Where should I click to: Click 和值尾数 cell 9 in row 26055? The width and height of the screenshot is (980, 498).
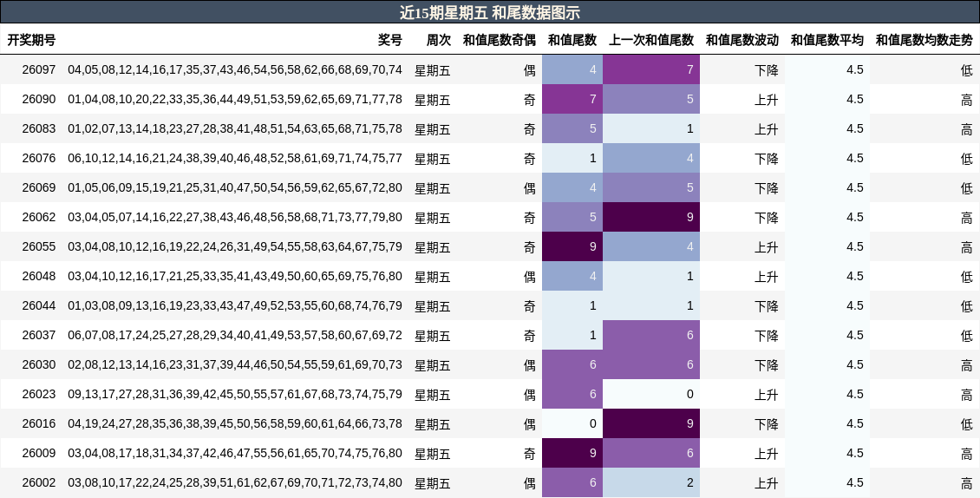coord(572,246)
